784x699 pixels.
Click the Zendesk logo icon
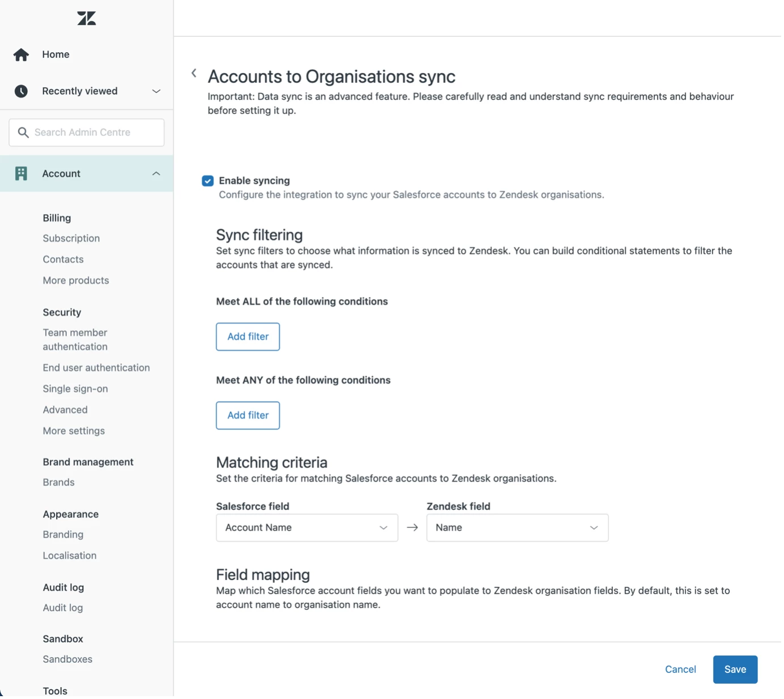click(87, 18)
